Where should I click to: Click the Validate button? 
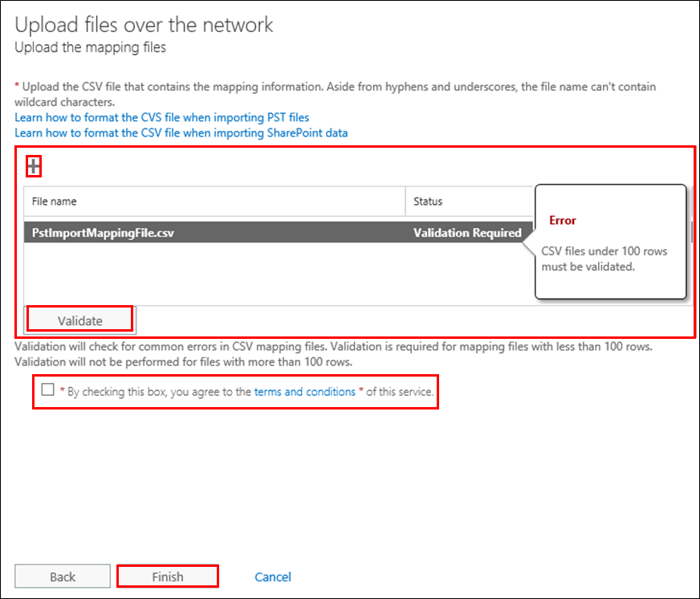80,320
